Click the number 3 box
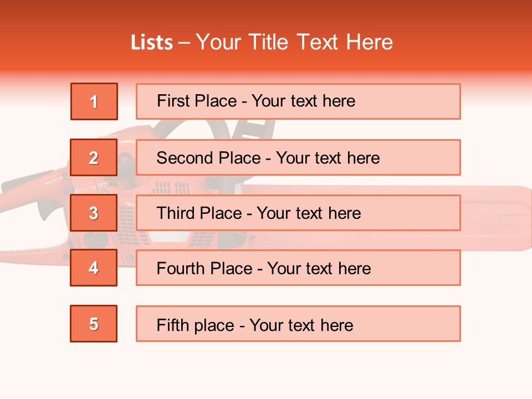Screen dimensions: 532x399 [x=94, y=213]
